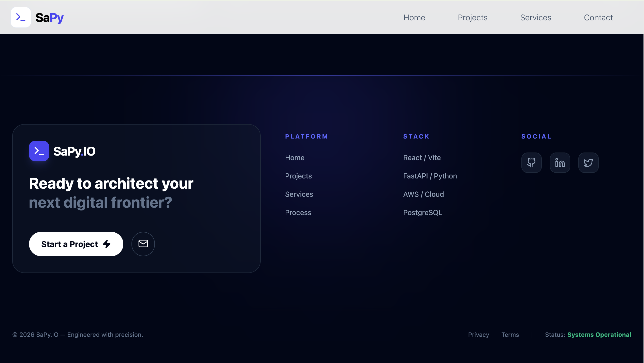Click the SaPy brand name in header
This screenshot has height=363, width=644.
coord(50,18)
